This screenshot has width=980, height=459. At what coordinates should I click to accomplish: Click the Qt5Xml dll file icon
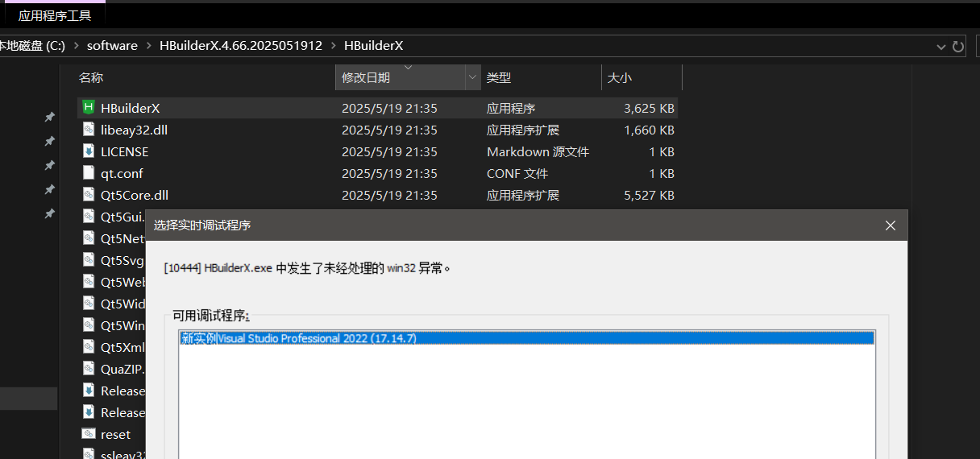point(89,346)
